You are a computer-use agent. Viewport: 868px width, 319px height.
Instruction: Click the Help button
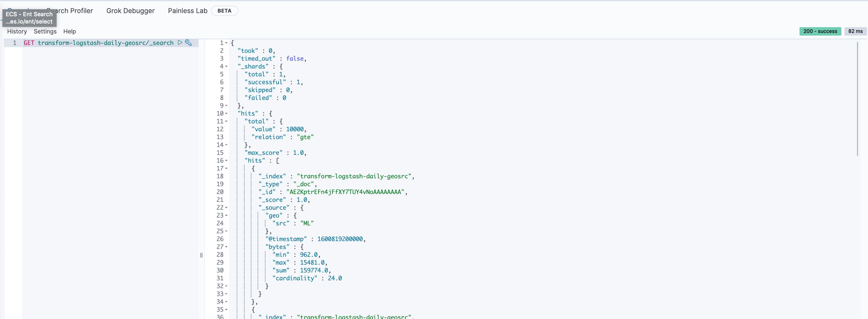click(x=69, y=31)
